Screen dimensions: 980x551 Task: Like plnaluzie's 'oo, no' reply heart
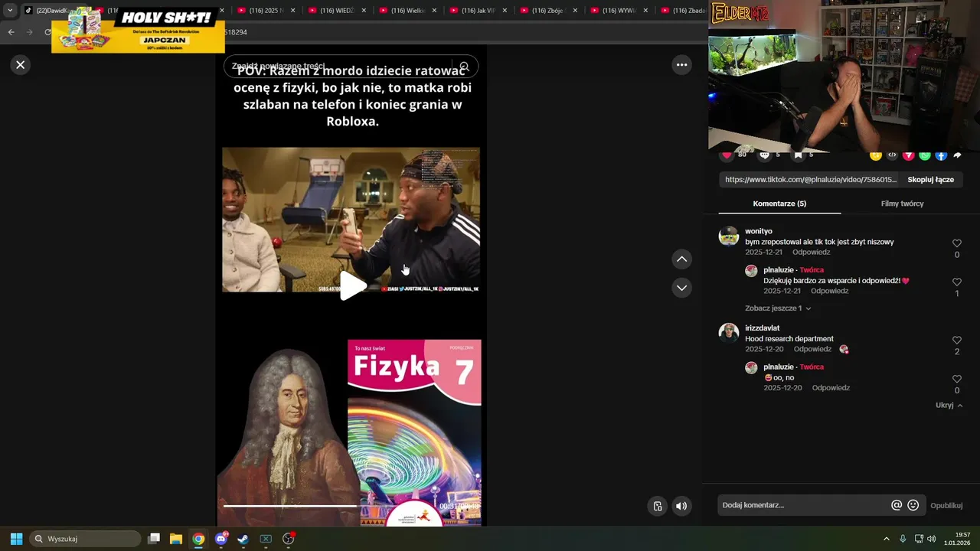coord(956,380)
